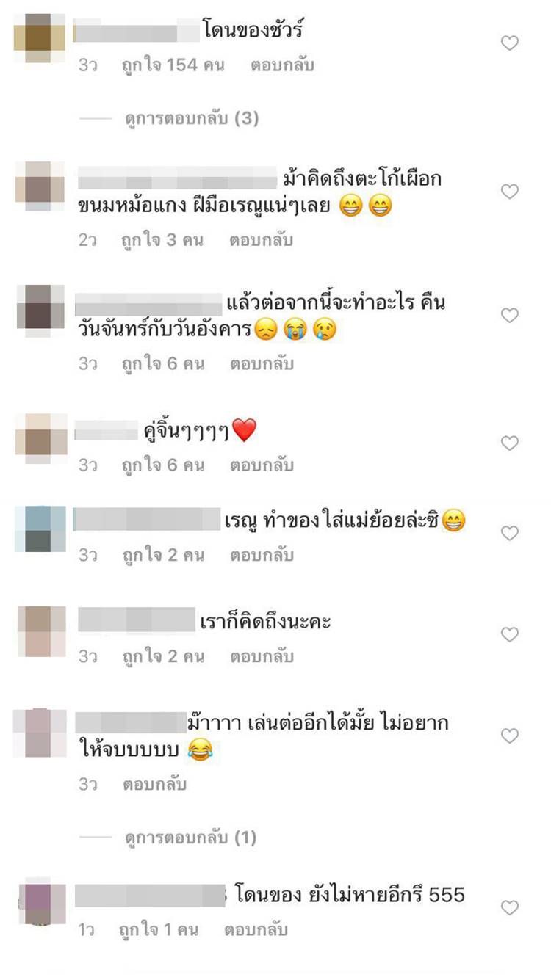Expand 'ดูการตอบกลับ (1)' replies
The height and width of the screenshot is (980, 551).
point(190,837)
